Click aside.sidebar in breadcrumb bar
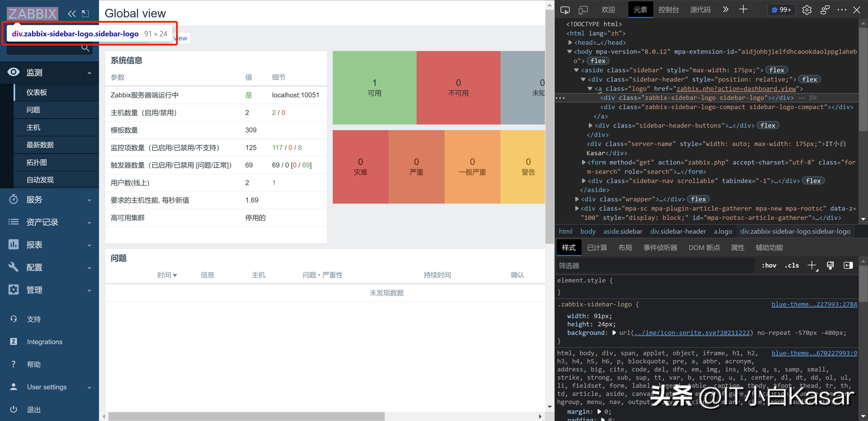This screenshot has width=868, height=421. [x=623, y=231]
